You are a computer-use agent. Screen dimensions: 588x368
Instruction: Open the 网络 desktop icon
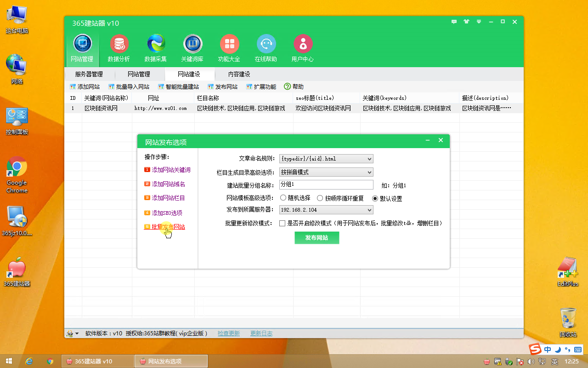pyautogui.click(x=17, y=69)
